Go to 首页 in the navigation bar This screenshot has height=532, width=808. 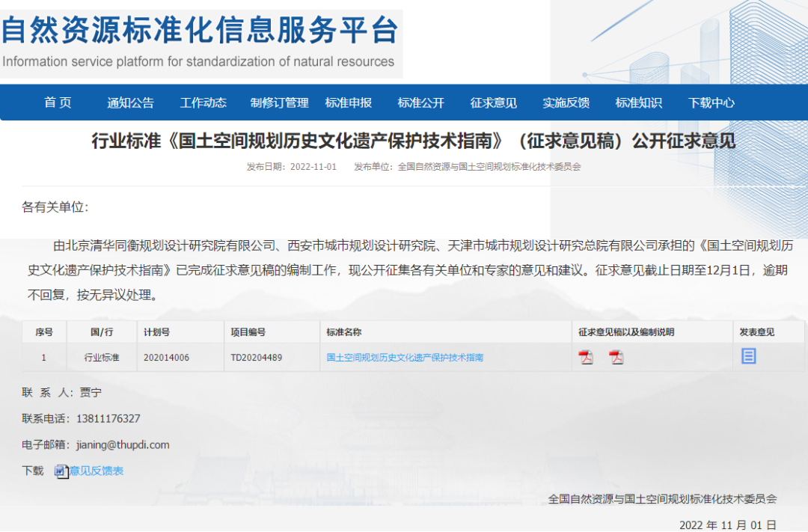click(x=58, y=103)
